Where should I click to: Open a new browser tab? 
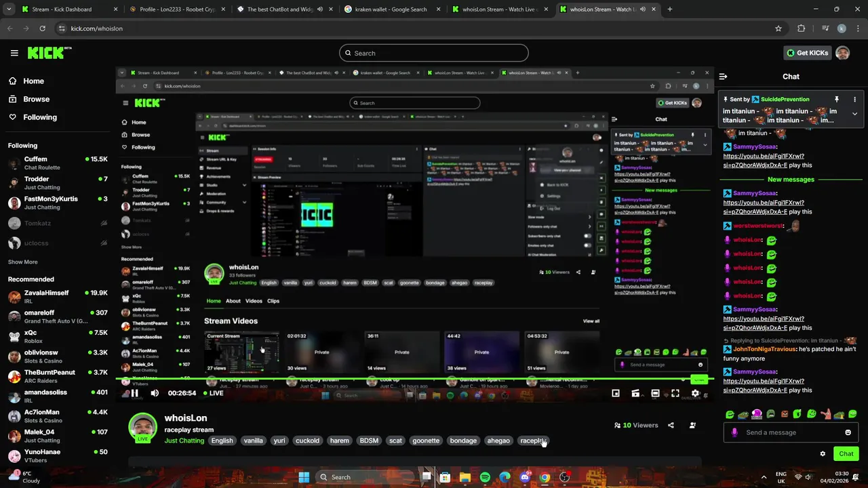[x=670, y=9]
